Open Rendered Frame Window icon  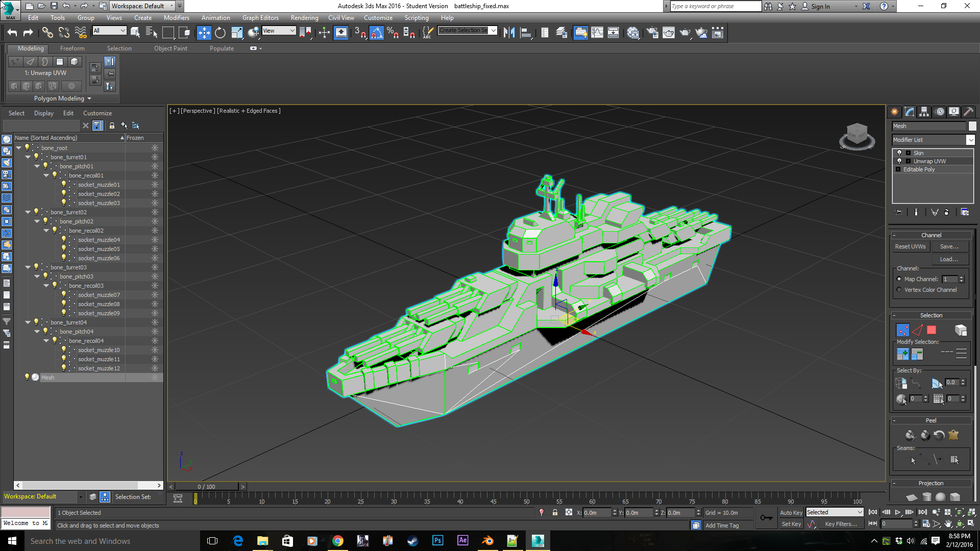click(x=669, y=33)
